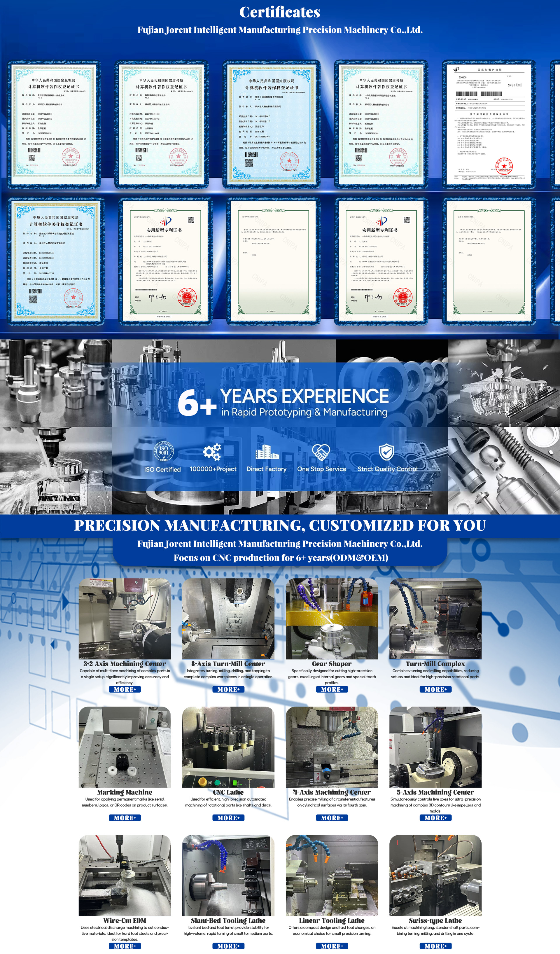Click the Strict Quality Control shield icon
This screenshot has height=954, width=560.
point(387,452)
